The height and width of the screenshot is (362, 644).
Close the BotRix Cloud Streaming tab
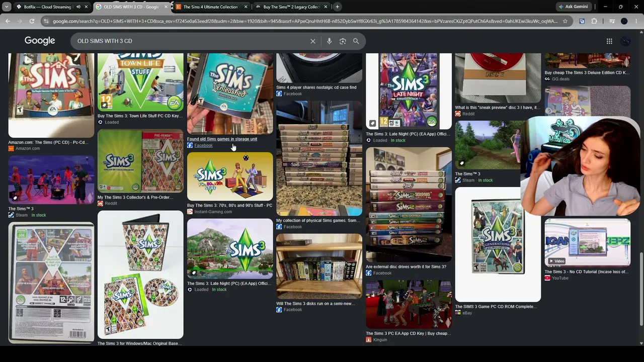click(86, 7)
